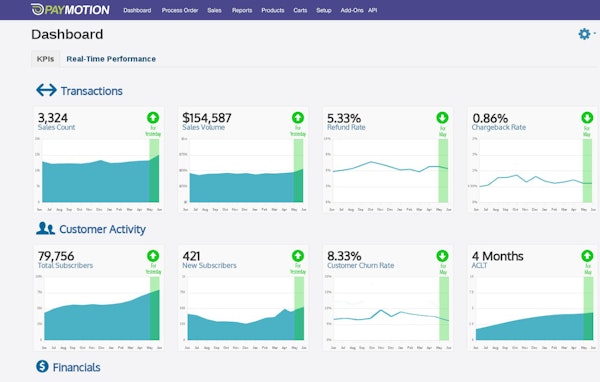Screen dimensions: 600x382
Task: Click the Chargeback Rate down-arrow indicator
Action: click(587, 118)
